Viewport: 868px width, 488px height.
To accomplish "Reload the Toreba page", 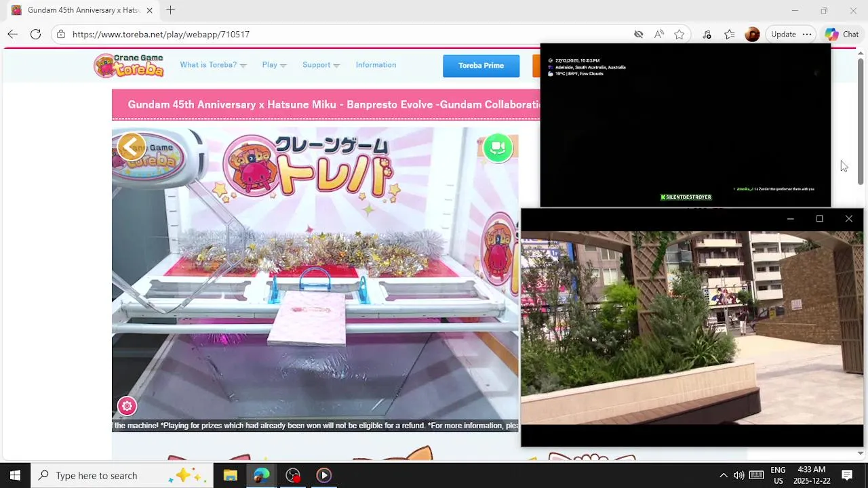I will 35,34.
